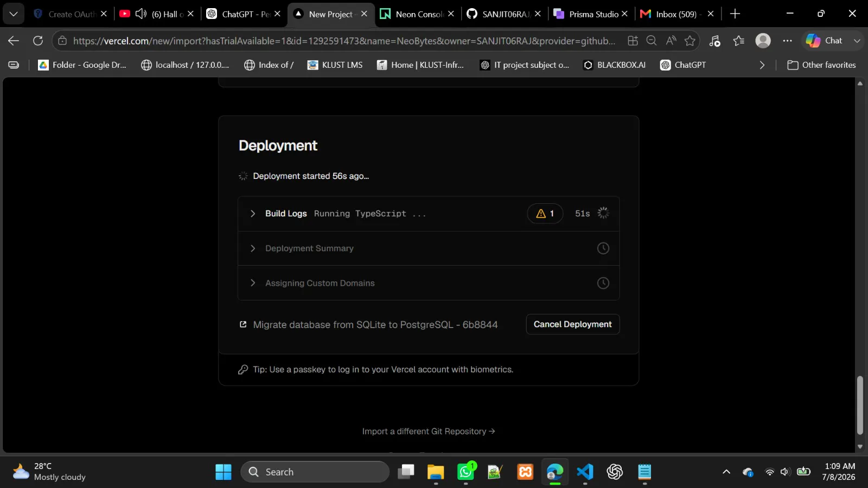868x488 pixels.
Task: Click Import a different Git Repository link
Action: 429,431
